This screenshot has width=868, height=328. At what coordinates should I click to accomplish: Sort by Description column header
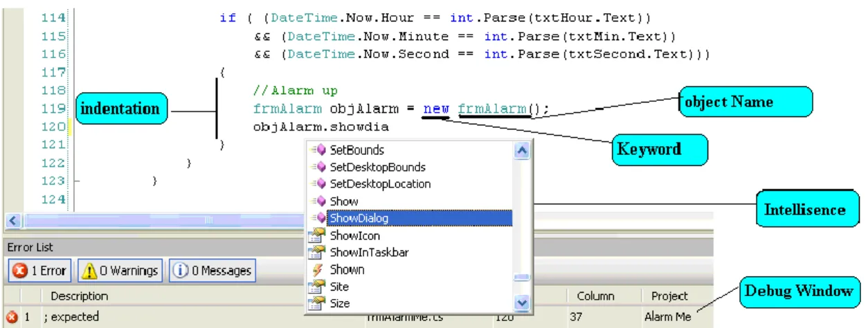tap(80, 295)
